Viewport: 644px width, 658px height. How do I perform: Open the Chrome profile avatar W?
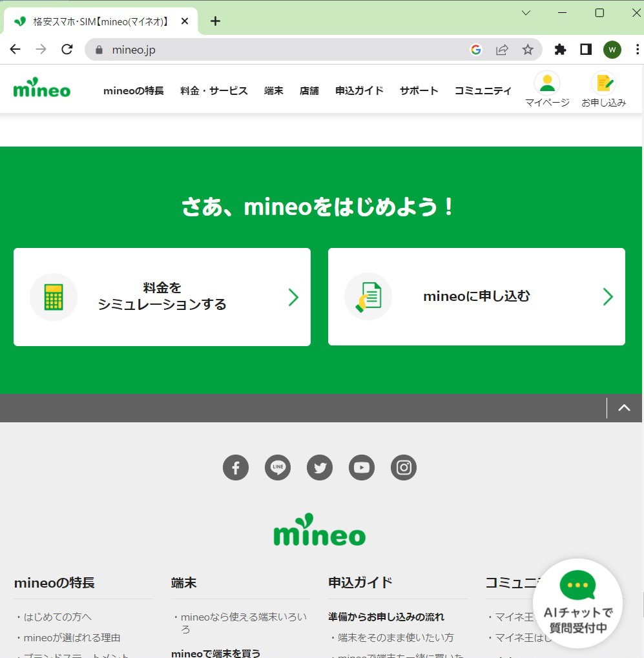point(612,50)
